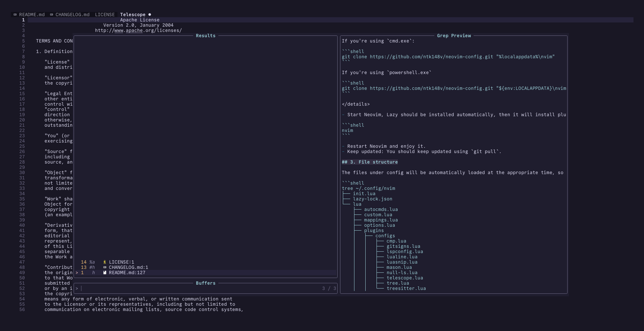Activate the Telescope tab
This screenshot has width=644, height=331.
(133, 15)
